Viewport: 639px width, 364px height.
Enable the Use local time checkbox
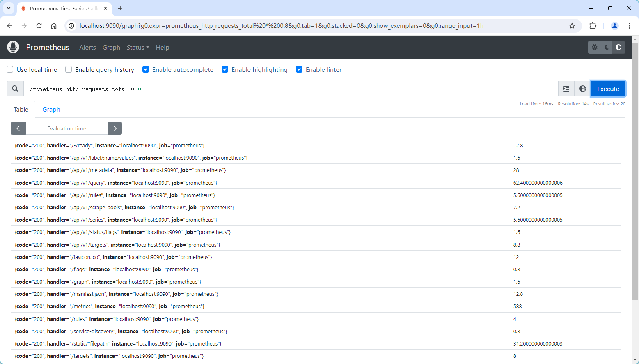coord(10,69)
